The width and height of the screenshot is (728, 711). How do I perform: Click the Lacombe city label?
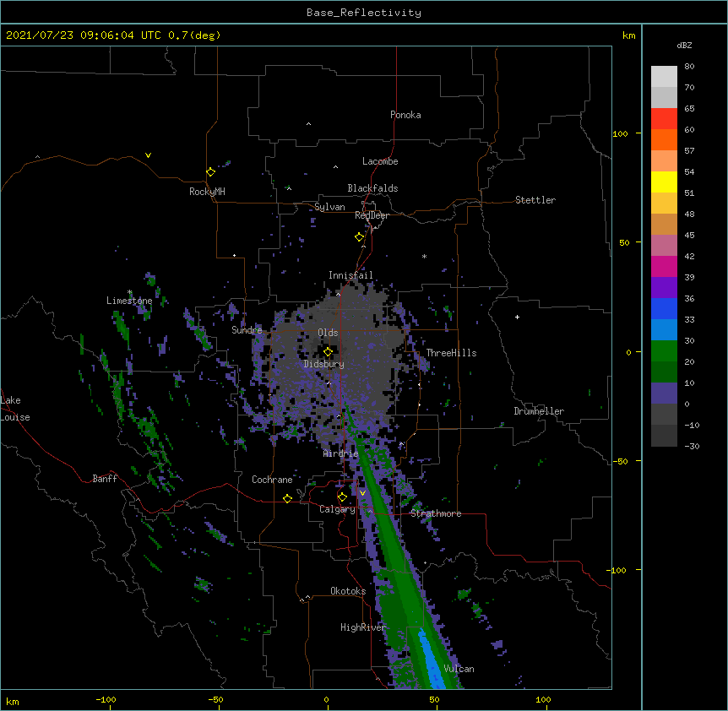coord(380,161)
